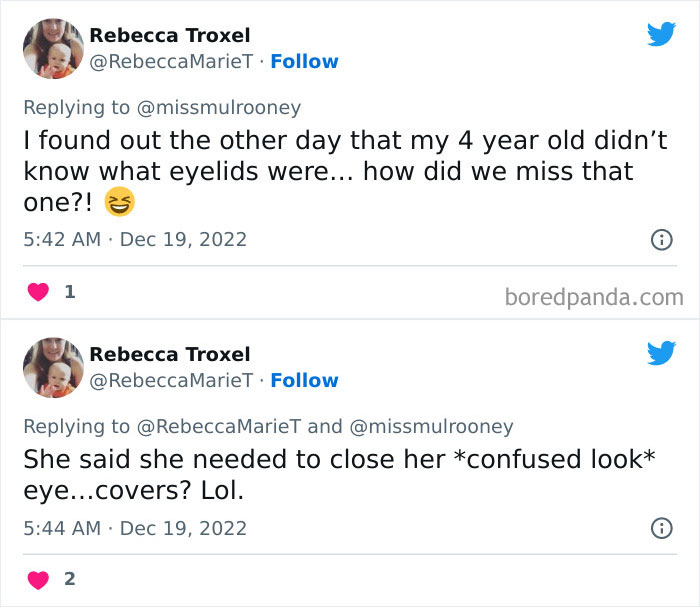The image size is (700, 607).
Task: Like the tweet about eyelids
Action: click(x=38, y=293)
